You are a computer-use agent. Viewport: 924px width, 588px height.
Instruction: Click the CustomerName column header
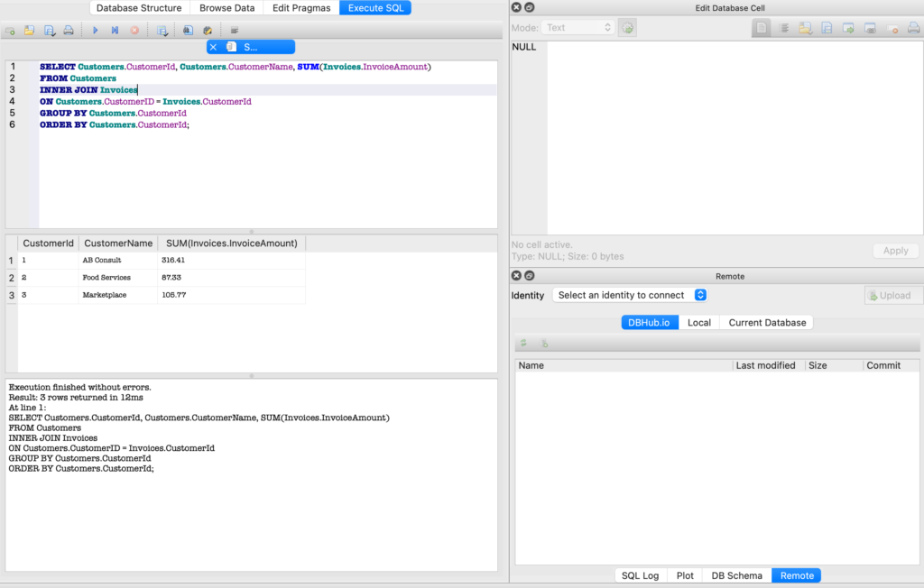(x=118, y=243)
